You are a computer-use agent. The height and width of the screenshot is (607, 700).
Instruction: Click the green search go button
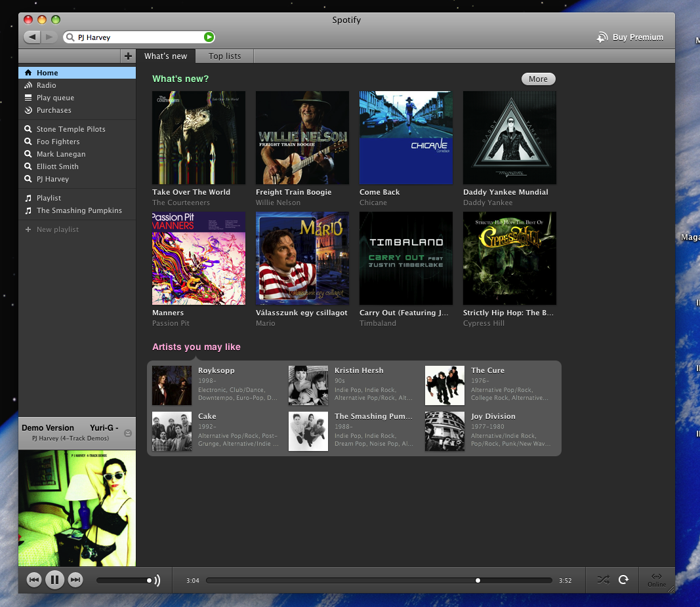click(209, 37)
